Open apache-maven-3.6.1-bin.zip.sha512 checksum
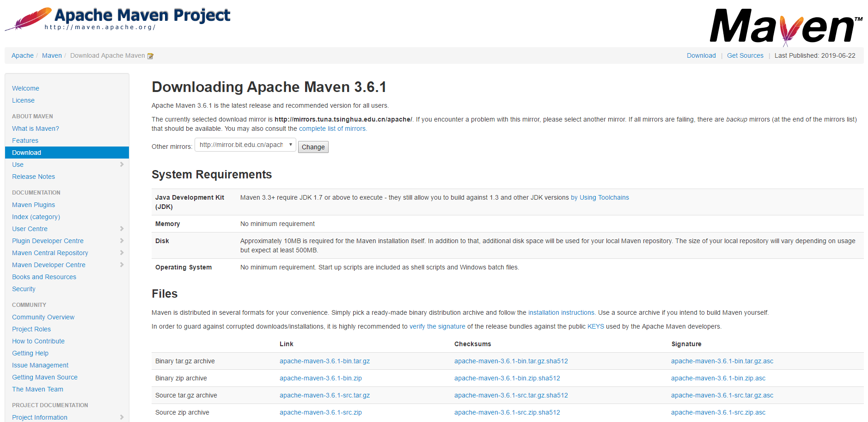Image resolution: width=868 pixels, height=422 pixels. pos(507,378)
